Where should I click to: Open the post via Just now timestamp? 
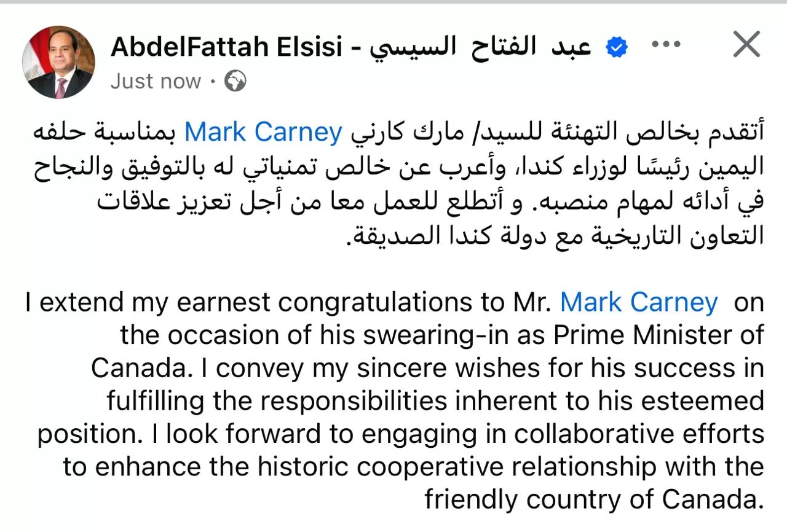(x=156, y=81)
